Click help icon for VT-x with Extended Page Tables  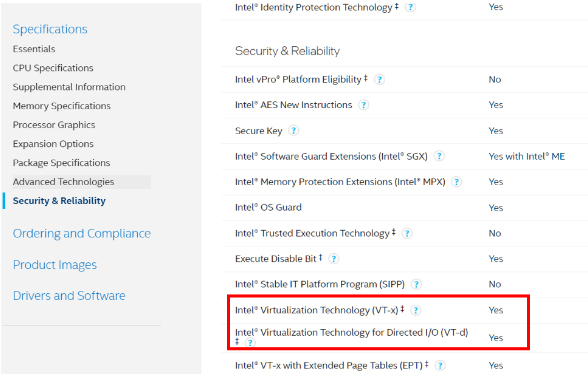pos(440,365)
